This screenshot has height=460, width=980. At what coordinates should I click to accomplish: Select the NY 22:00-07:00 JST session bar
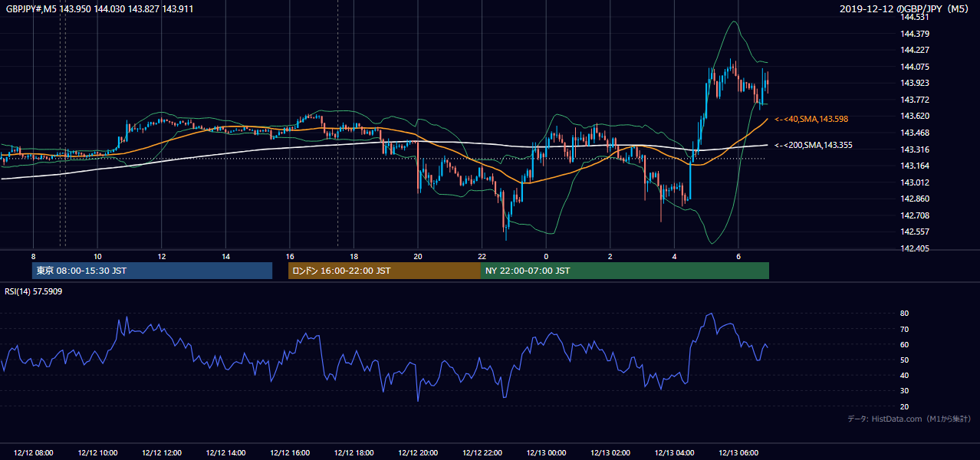(625, 271)
